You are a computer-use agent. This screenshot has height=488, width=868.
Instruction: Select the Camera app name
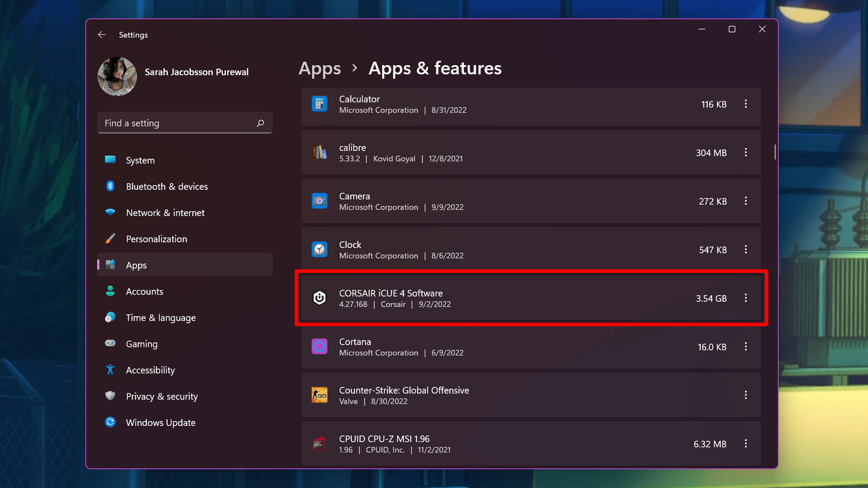point(354,196)
